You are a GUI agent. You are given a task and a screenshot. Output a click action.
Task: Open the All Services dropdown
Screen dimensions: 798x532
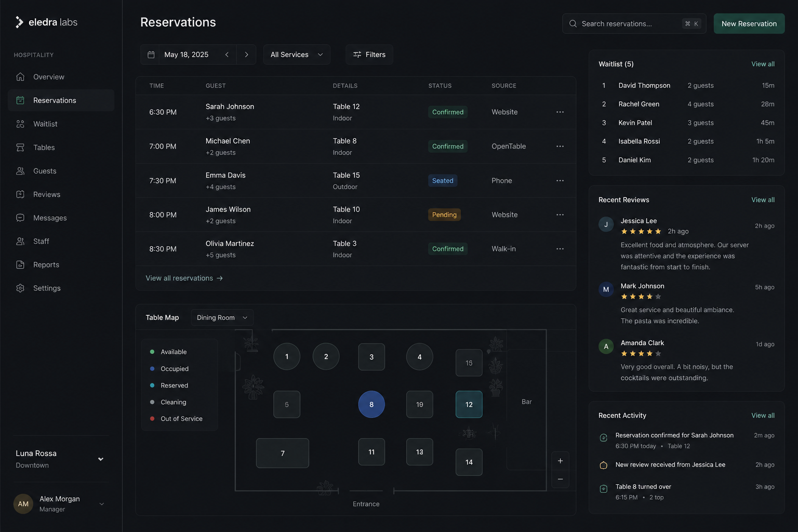[x=297, y=55]
